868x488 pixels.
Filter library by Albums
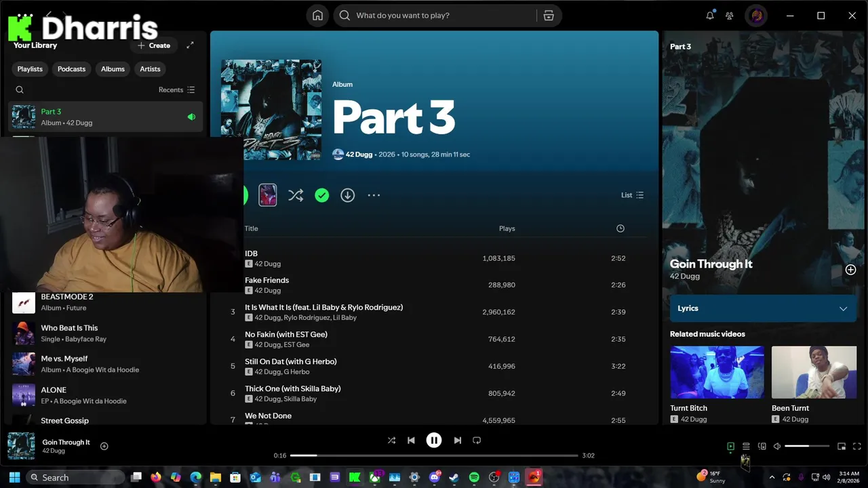click(113, 69)
